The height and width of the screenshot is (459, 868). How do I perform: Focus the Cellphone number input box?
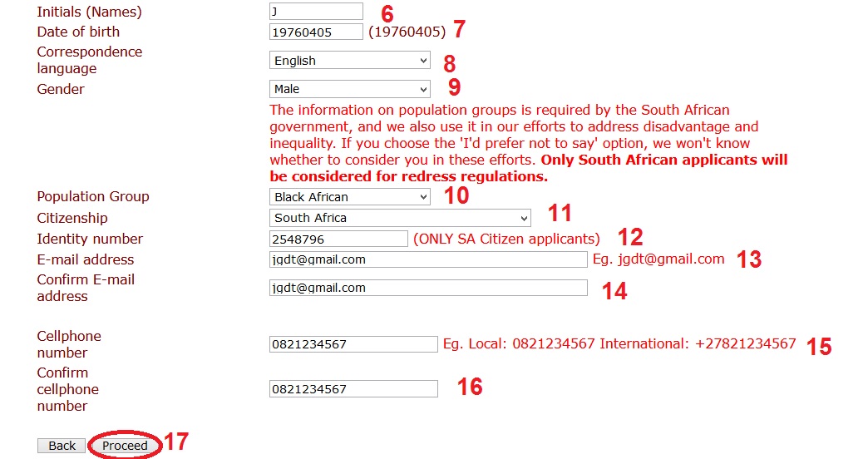[353, 344]
